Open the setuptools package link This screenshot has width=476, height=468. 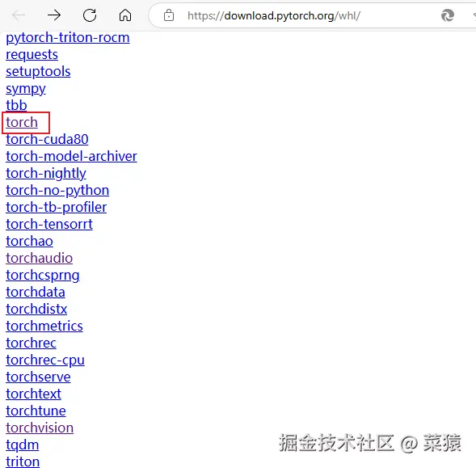(x=38, y=72)
